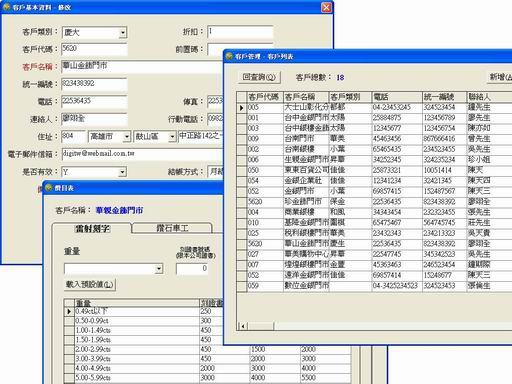Click the 電話 field showing 22536435

pos(94,101)
